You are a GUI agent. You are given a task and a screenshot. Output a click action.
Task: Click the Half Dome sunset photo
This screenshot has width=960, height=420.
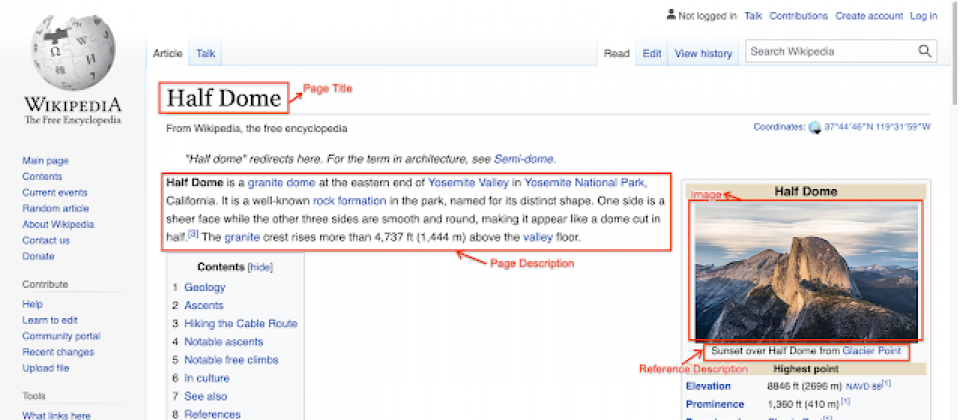point(806,271)
